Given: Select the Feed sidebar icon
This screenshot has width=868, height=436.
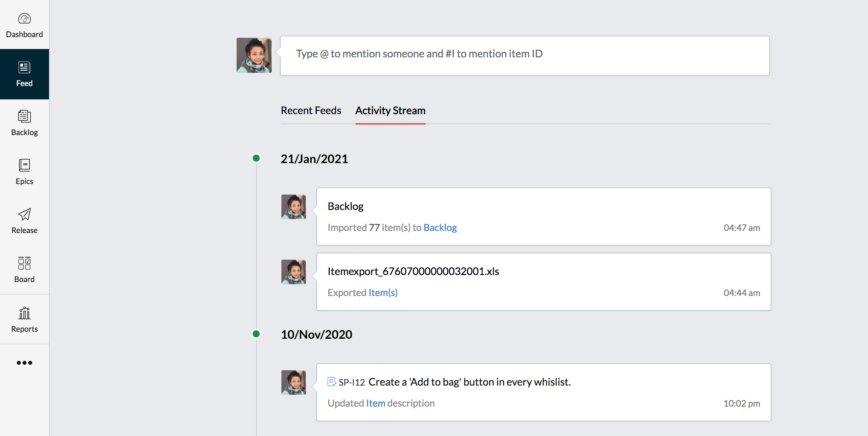Looking at the screenshot, I should 24,68.
